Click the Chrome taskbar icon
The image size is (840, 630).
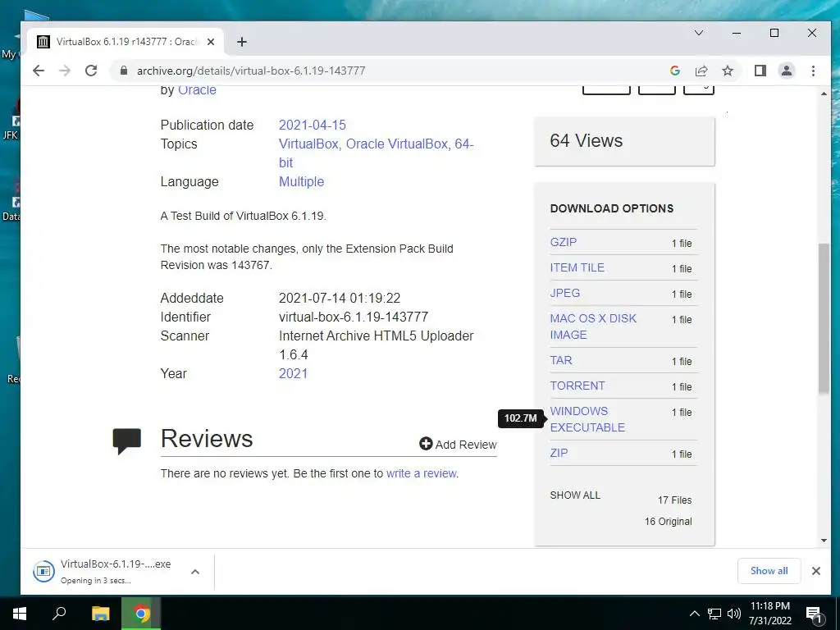click(141, 614)
